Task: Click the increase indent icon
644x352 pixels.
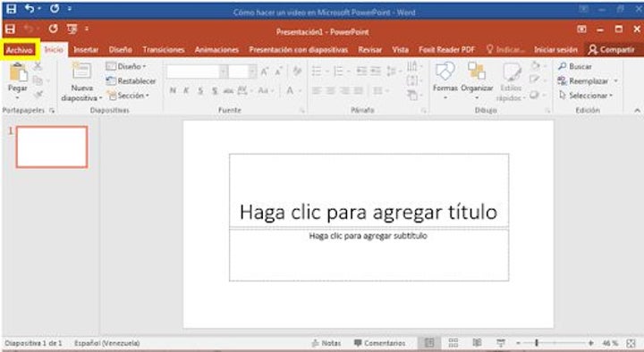Action: click(x=376, y=71)
